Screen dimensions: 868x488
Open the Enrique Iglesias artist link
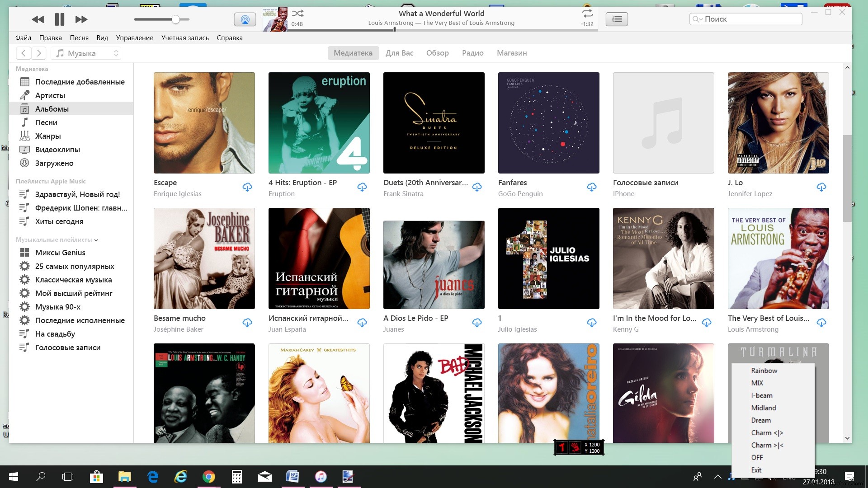tap(177, 194)
